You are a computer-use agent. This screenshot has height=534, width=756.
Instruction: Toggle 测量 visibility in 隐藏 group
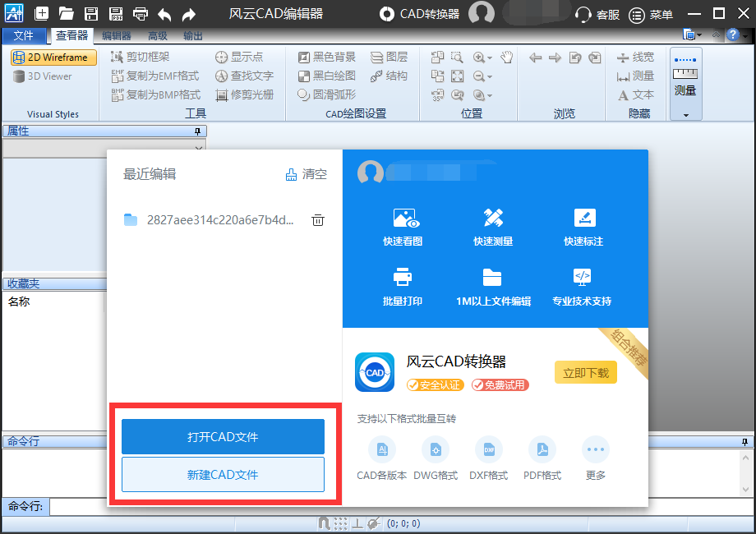(x=635, y=76)
